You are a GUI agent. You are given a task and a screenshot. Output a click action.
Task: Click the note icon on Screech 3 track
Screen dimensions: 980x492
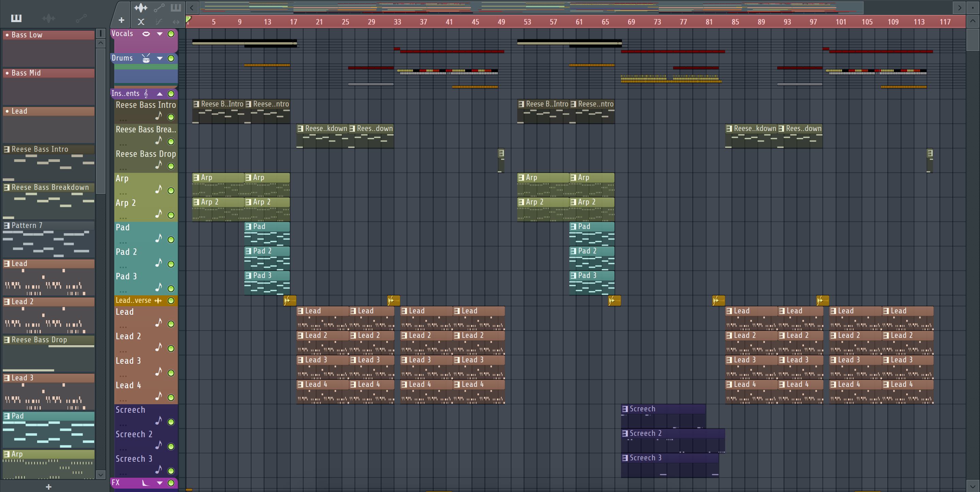[x=159, y=470]
